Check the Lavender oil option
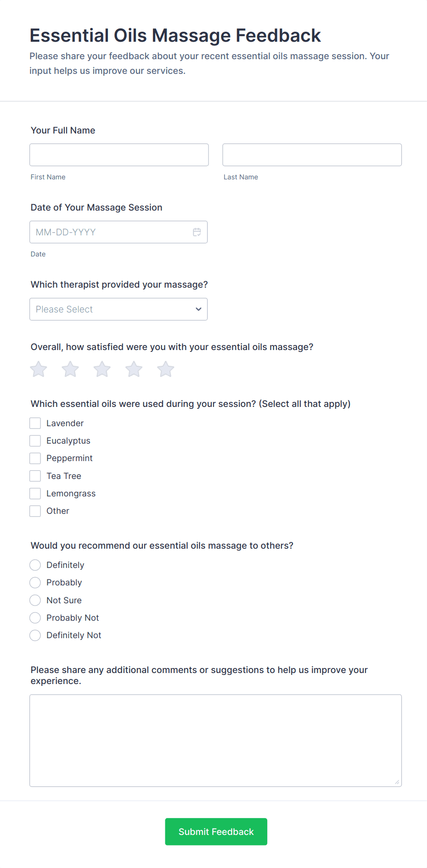The height and width of the screenshot is (868, 427). tap(35, 423)
